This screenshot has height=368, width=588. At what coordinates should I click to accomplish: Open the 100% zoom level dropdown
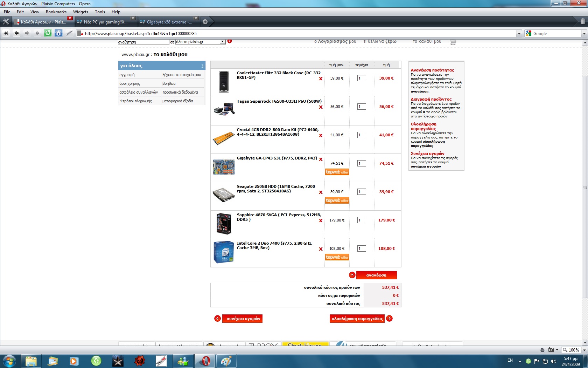(x=584, y=350)
